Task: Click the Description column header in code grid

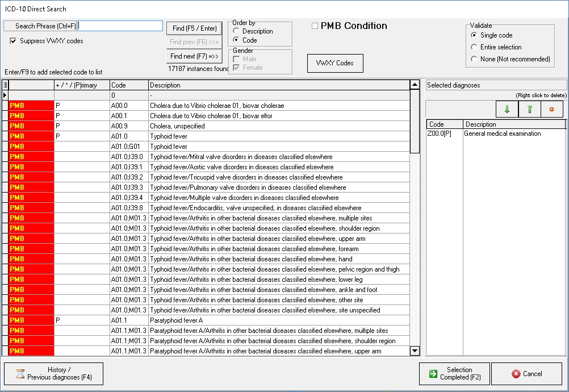Action: [278, 85]
